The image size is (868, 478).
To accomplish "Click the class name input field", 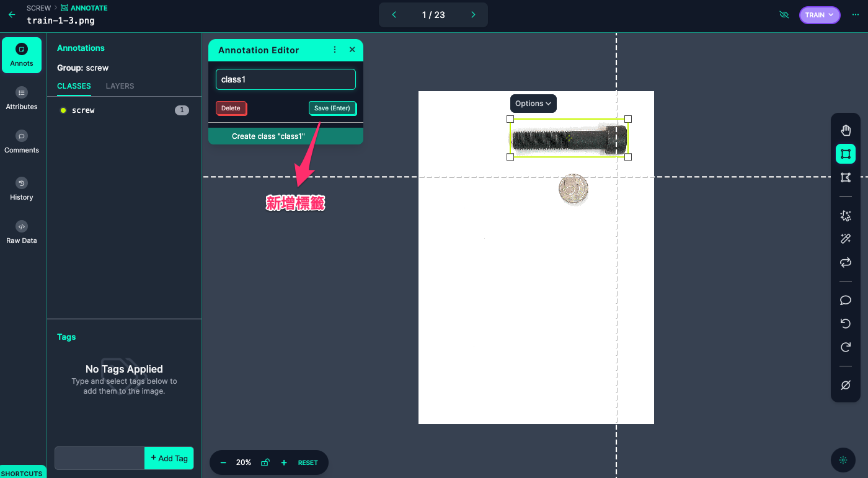I will pos(285,79).
